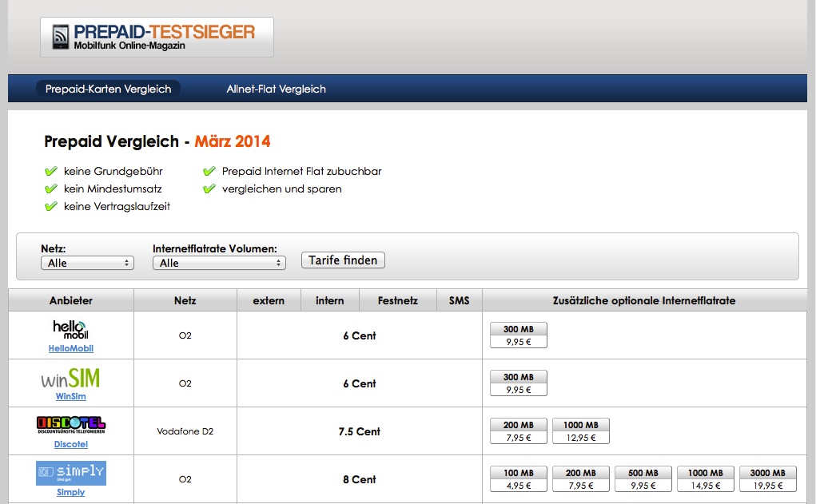
Task: Open the WinSim link
Action: pyautogui.click(x=71, y=396)
